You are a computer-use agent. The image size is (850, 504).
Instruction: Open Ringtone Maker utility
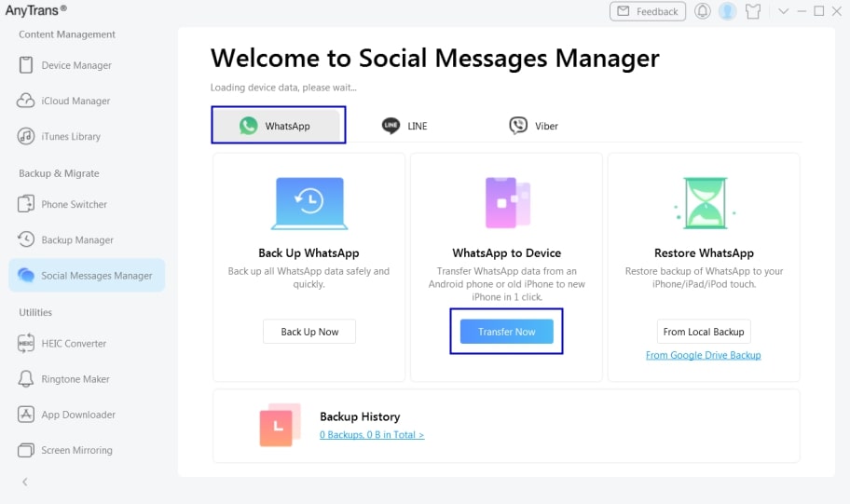(x=75, y=379)
